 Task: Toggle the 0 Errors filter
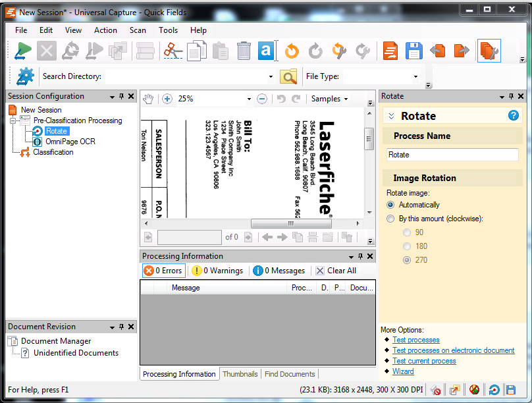coord(163,271)
